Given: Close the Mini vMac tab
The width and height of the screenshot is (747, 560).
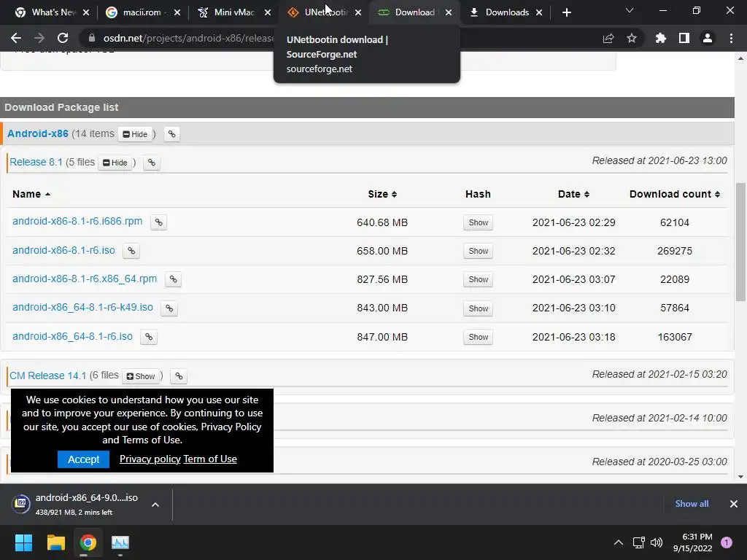Looking at the screenshot, I should (268, 12).
